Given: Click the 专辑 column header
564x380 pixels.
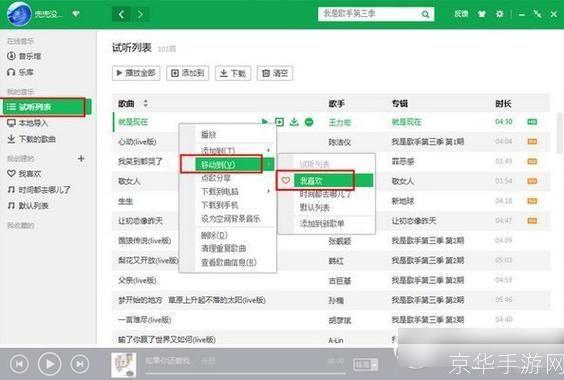Looking at the screenshot, I should [400, 104].
